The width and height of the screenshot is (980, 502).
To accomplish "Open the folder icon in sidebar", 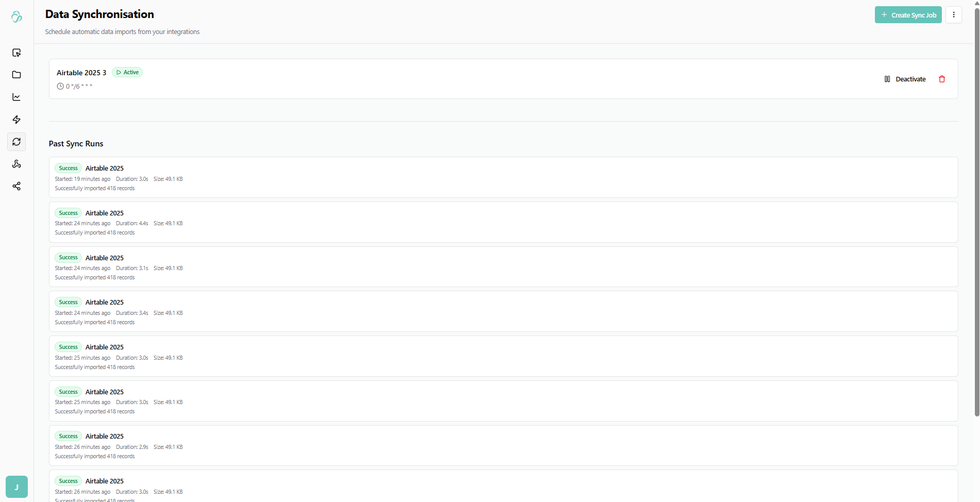I will coord(16,75).
